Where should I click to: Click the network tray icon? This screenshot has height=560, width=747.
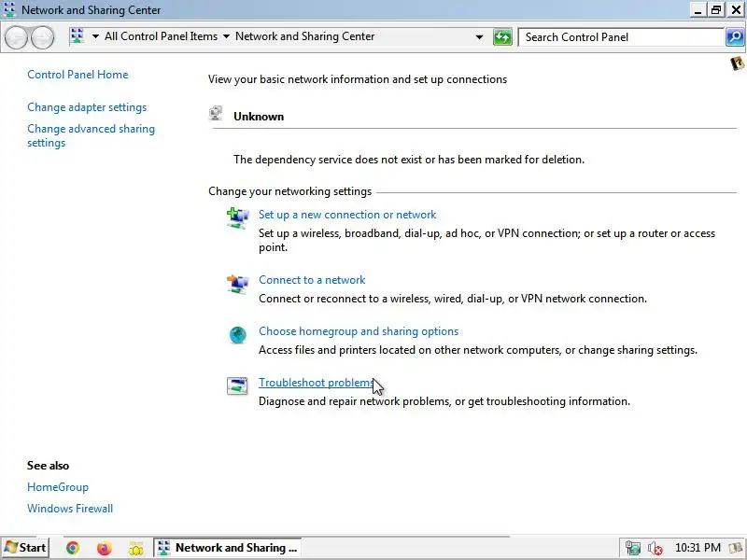pos(633,548)
